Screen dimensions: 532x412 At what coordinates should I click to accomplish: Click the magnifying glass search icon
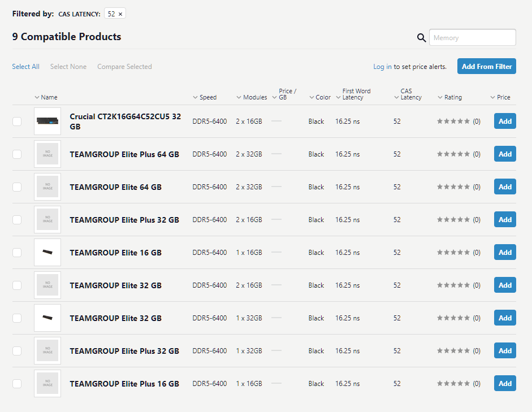tap(421, 38)
